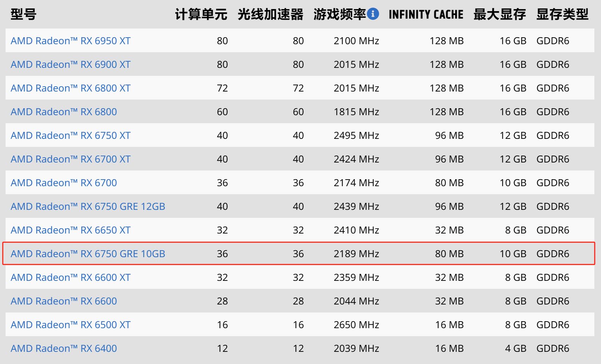Select 2189 MHz game frequency value

click(356, 254)
